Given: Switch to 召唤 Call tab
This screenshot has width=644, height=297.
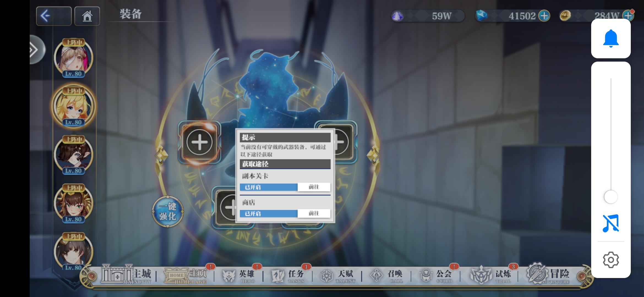Looking at the screenshot, I should point(387,275).
